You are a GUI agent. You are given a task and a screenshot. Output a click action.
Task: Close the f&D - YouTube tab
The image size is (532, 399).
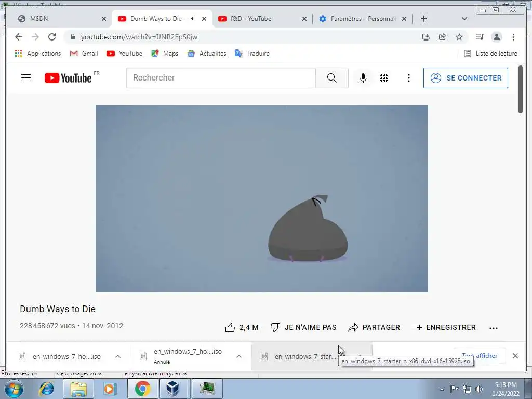(x=304, y=19)
